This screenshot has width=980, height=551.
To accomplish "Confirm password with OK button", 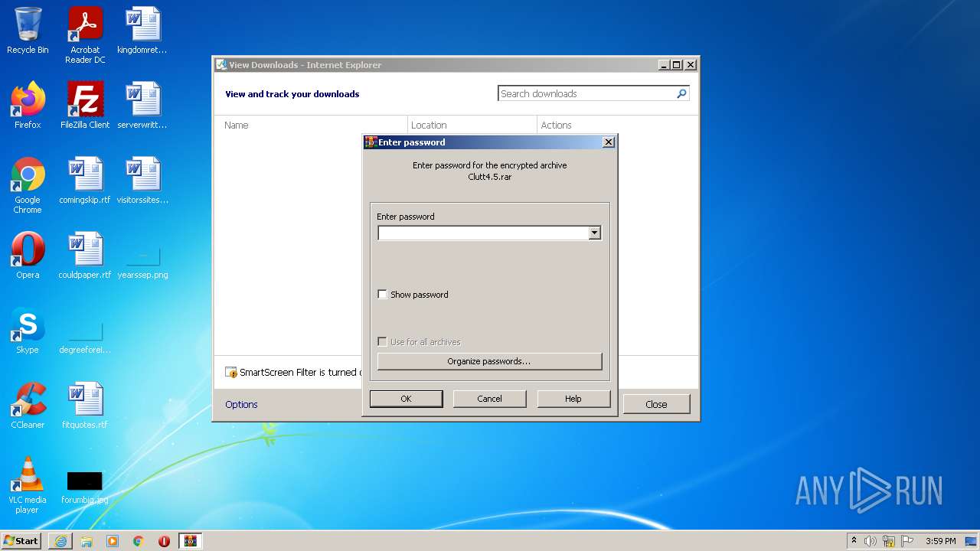I will coord(406,399).
